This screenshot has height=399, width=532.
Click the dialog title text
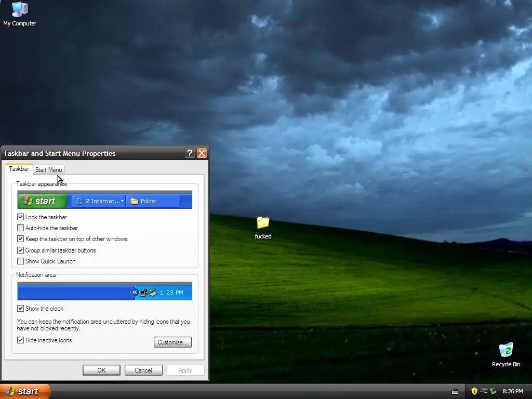(59, 153)
